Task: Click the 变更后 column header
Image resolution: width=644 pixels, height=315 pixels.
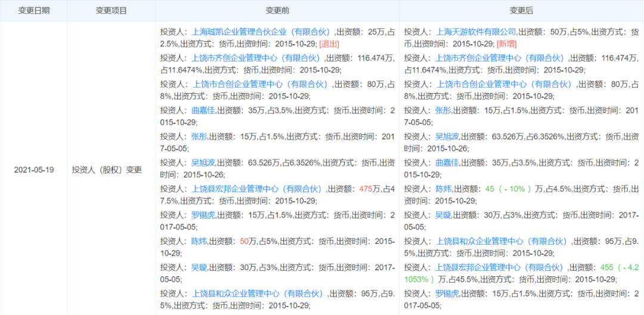Action: [521, 11]
